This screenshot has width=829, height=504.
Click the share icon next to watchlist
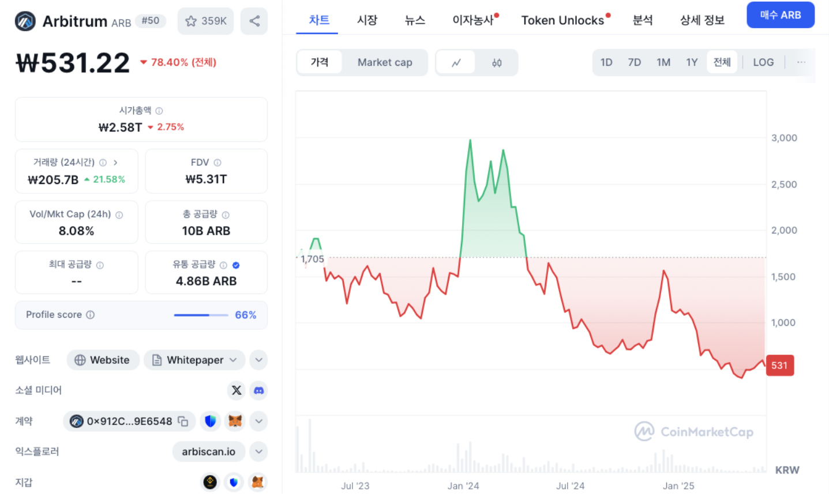254,21
